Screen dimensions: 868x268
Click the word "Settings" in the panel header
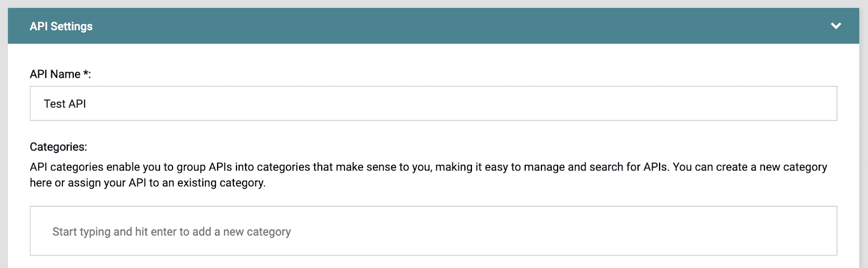tap(72, 26)
